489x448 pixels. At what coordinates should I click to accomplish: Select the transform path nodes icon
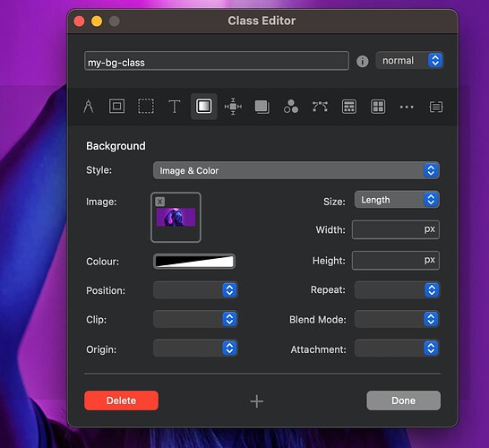pos(320,107)
